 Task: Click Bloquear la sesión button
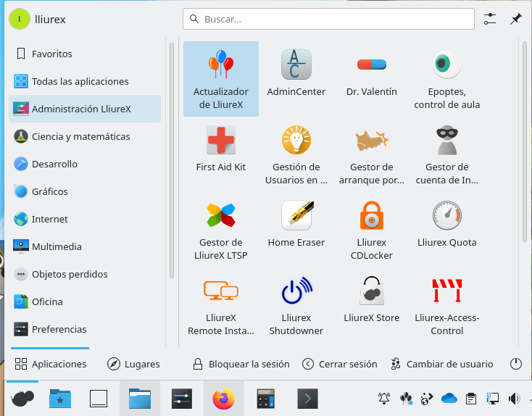pos(241,364)
